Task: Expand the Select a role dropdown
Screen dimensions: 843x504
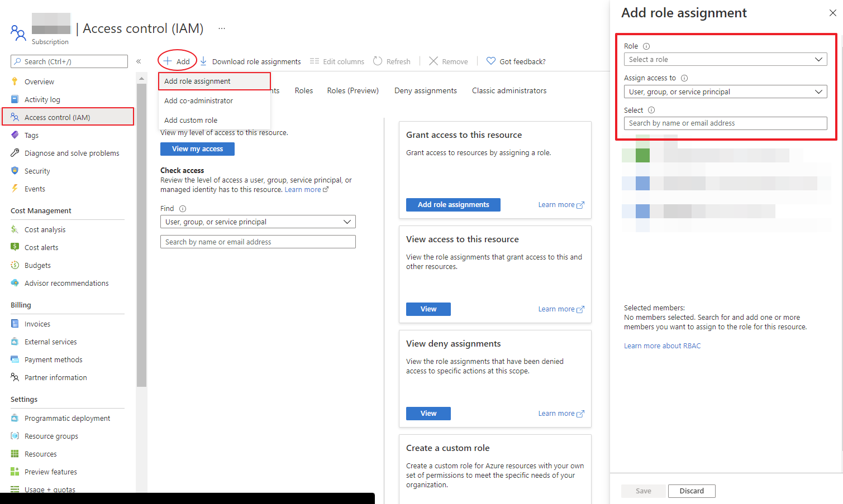Action: (725, 60)
